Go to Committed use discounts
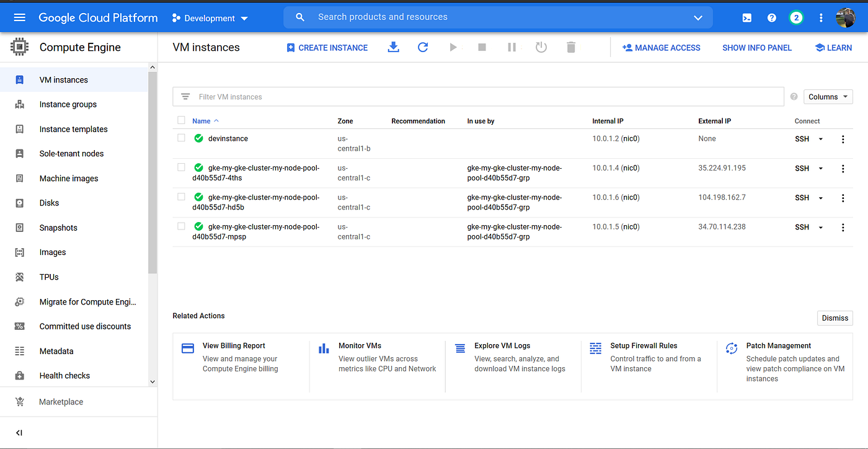 click(x=74, y=326)
